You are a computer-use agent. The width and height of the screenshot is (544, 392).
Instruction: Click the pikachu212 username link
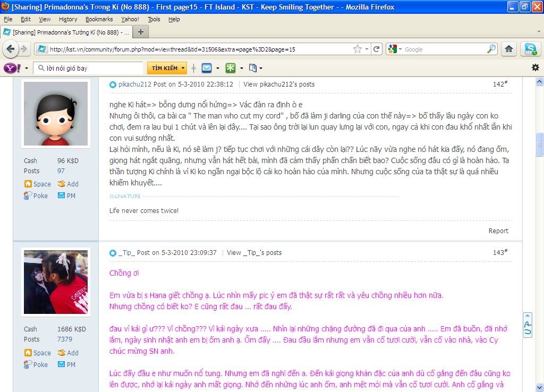click(135, 84)
